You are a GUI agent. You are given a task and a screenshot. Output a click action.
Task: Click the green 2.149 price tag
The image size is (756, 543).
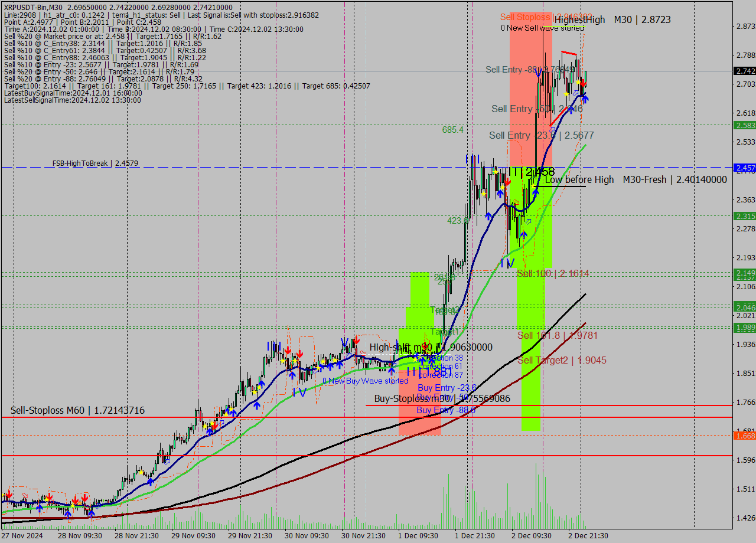pyautogui.click(x=744, y=273)
